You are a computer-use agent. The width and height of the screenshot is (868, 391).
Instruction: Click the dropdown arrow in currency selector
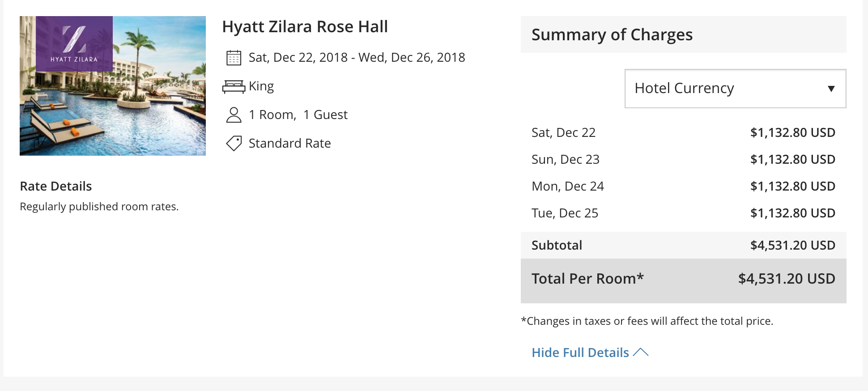831,89
